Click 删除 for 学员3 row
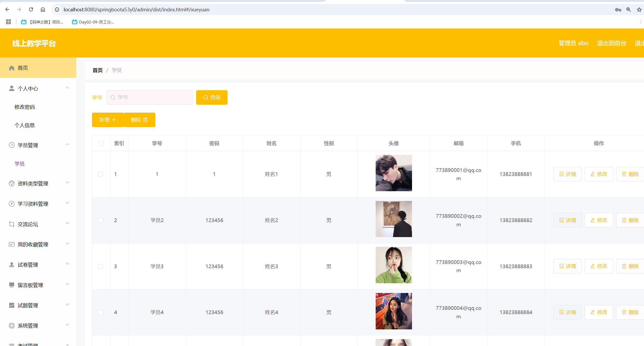The height and width of the screenshot is (346, 644). click(x=630, y=266)
